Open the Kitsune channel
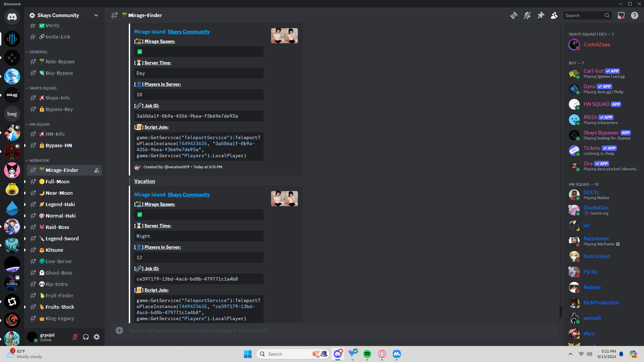Viewport: 644px width, 362px height. [x=64, y=250]
